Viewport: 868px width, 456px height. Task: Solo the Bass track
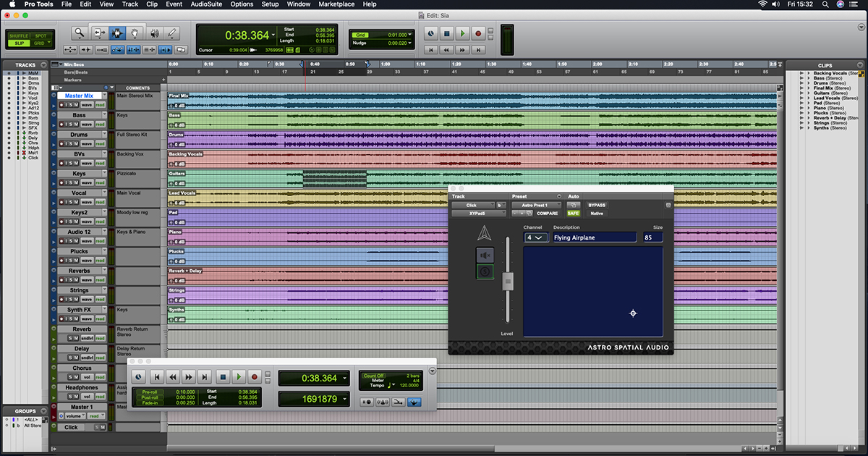click(69, 124)
